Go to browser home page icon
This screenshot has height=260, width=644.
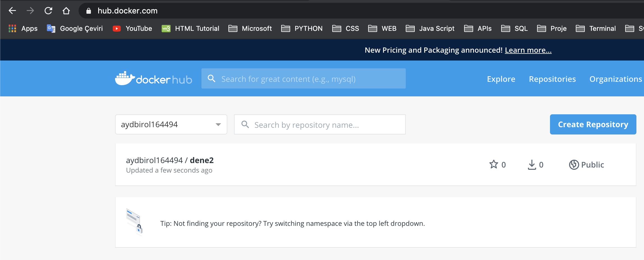[66, 11]
